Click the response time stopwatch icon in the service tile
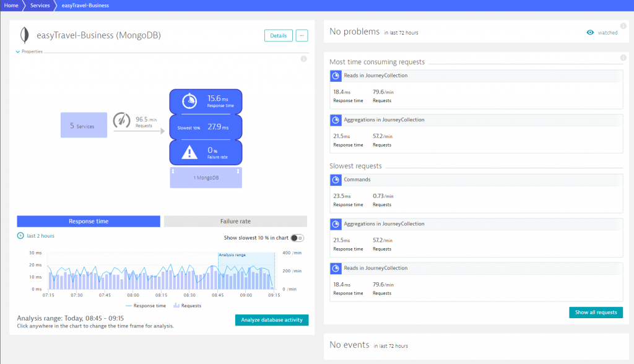Screen dimensions: 634x364 tap(189, 101)
